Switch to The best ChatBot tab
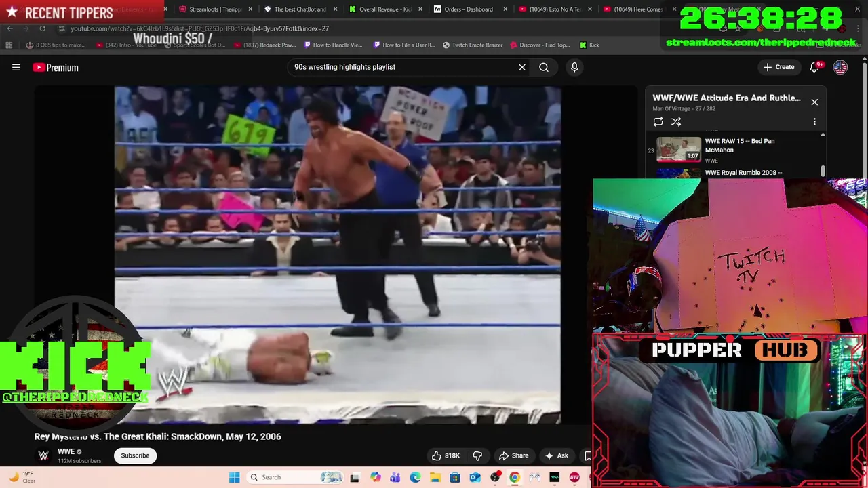 pos(300,9)
